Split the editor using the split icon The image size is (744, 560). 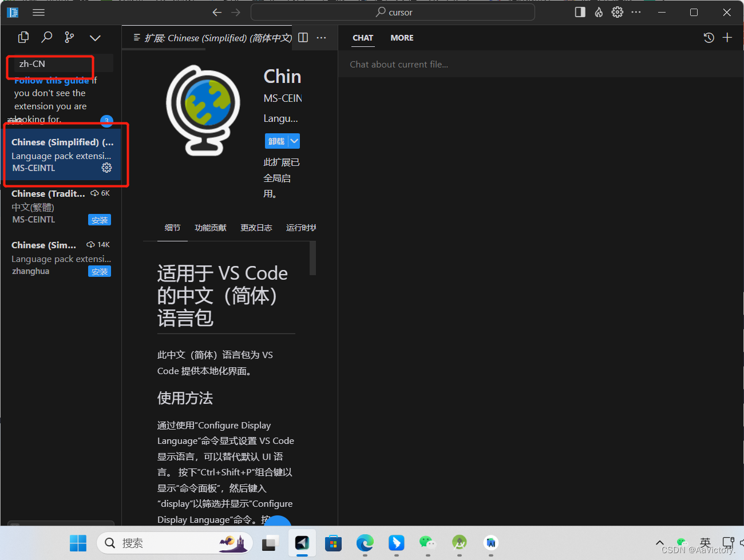(x=303, y=37)
